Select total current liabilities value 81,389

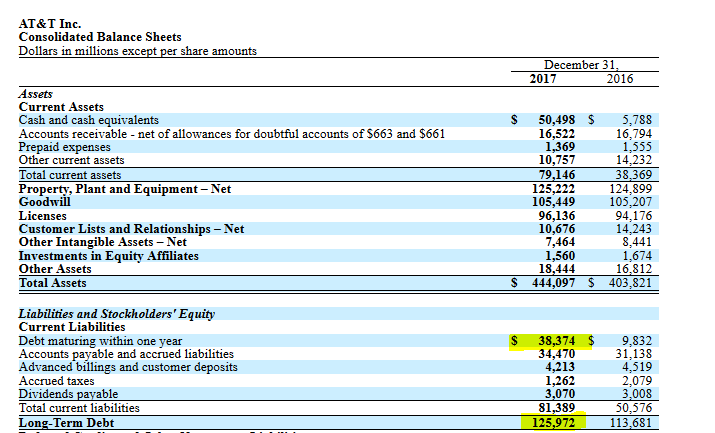[x=556, y=408]
